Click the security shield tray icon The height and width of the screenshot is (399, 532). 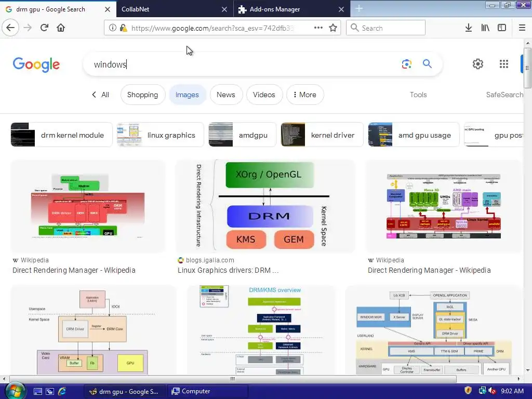click(x=468, y=391)
